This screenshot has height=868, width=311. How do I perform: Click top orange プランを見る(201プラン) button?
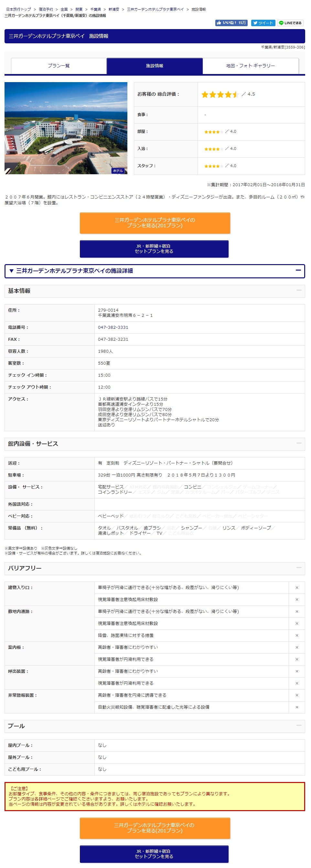[x=155, y=223]
